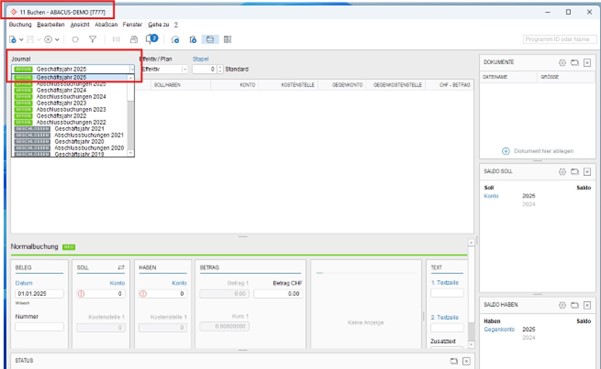Click the filter funnel icon in toolbar

pyautogui.click(x=93, y=39)
